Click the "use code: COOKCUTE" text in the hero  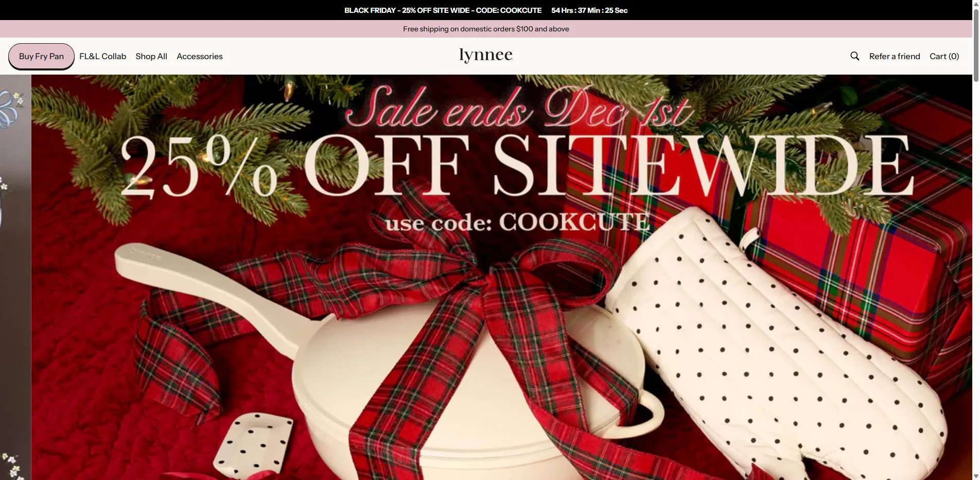tap(517, 222)
